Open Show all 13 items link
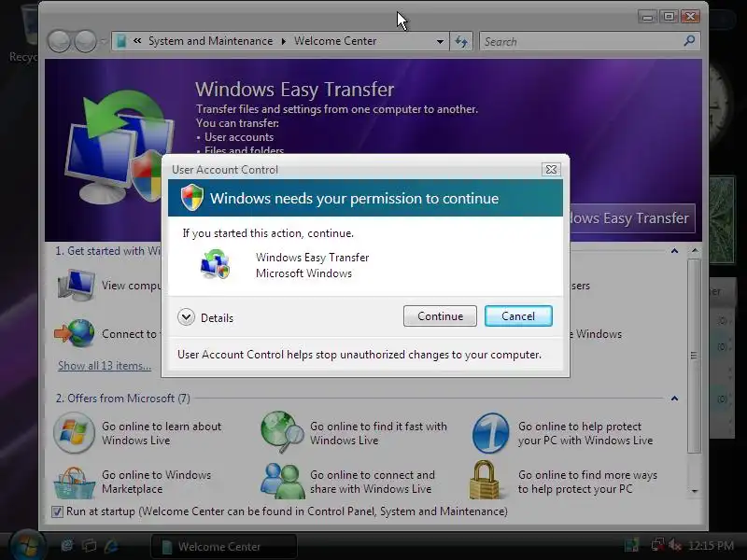 (x=105, y=366)
